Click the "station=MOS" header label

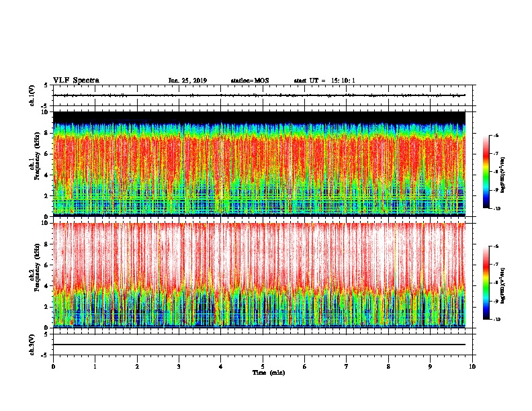250,81
